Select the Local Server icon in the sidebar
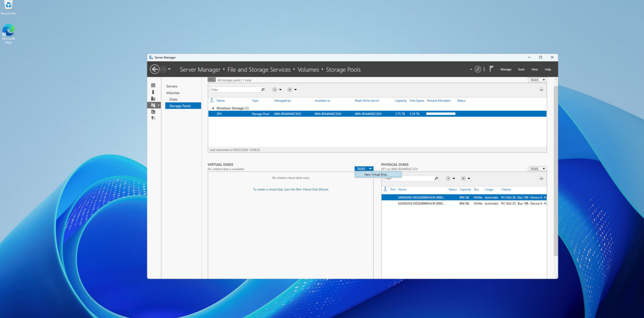Viewport: 644px width, 318px height. coord(153,92)
